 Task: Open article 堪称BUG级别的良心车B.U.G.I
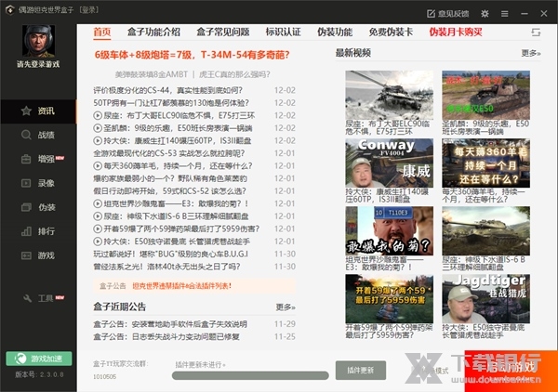pos(171,255)
